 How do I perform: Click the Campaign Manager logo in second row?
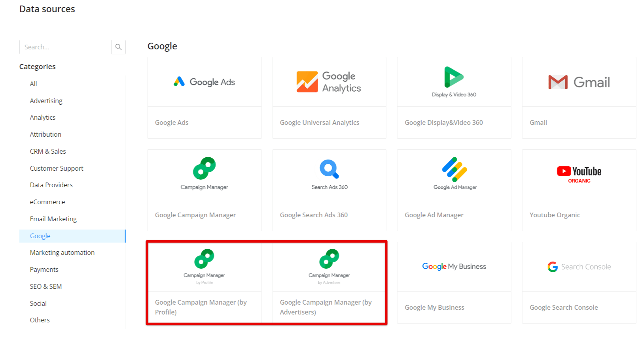click(x=204, y=173)
